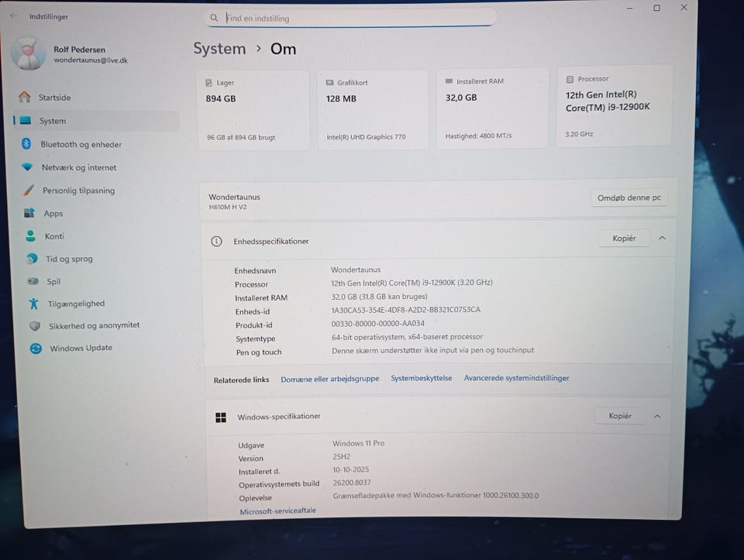The image size is (744, 560).
Task: Click the Omdøb denne pc button
Action: click(629, 198)
